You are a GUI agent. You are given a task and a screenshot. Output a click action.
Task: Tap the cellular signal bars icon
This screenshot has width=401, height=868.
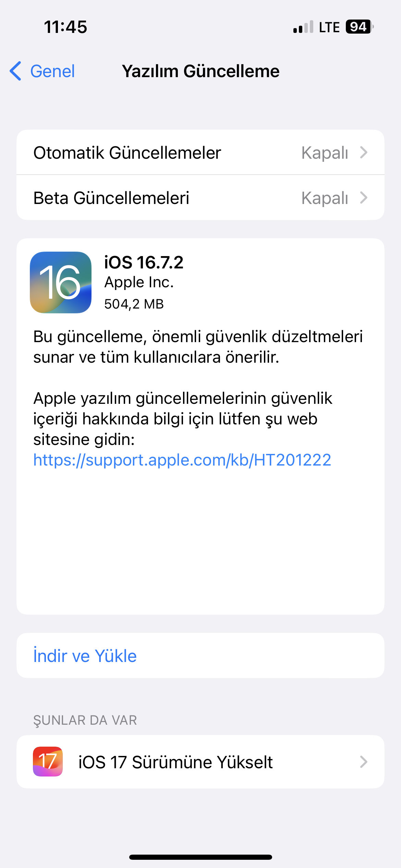[303, 27]
